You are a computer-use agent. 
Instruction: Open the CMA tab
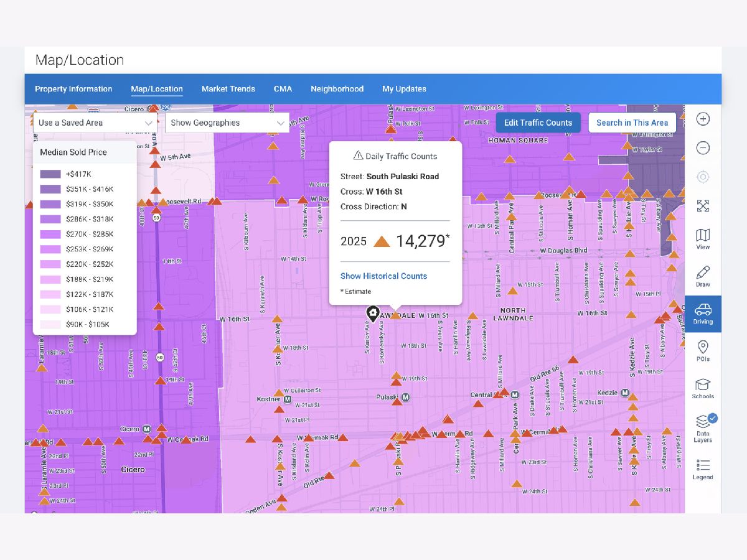tap(283, 89)
